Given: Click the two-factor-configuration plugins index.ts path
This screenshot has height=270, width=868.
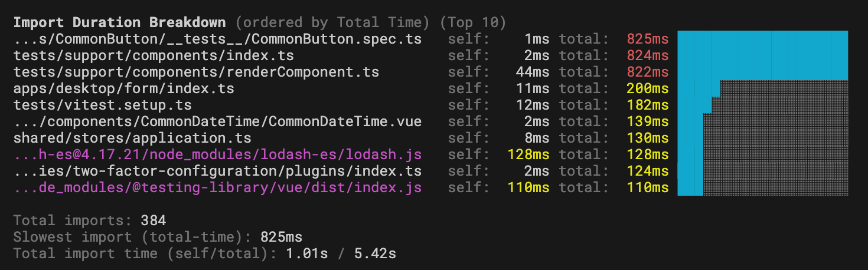Looking at the screenshot, I should coord(217,172).
